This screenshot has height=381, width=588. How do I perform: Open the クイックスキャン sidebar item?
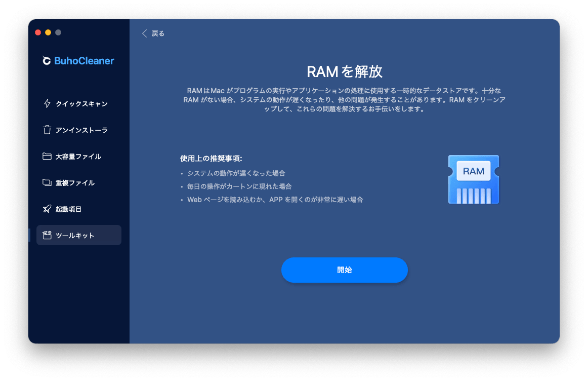[x=81, y=104]
